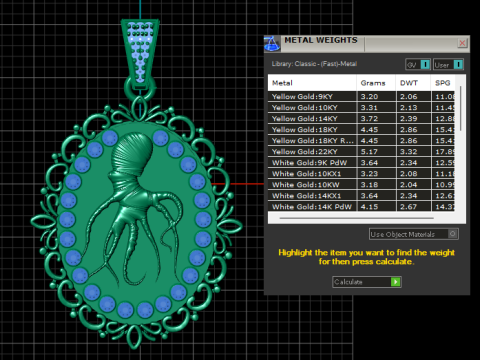Select the Yellow Gold:9KY row
The image size is (480, 360).
pyautogui.click(x=361, y=97)
